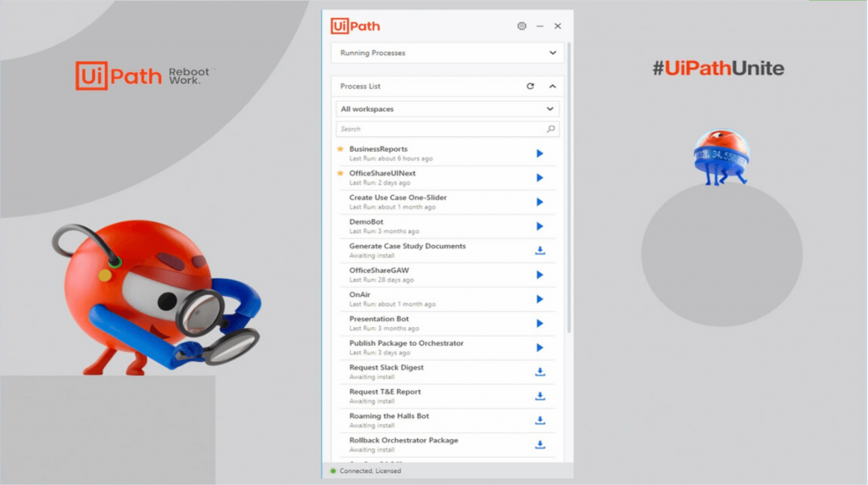Refresh the Process List

click(x=531, y=86)
